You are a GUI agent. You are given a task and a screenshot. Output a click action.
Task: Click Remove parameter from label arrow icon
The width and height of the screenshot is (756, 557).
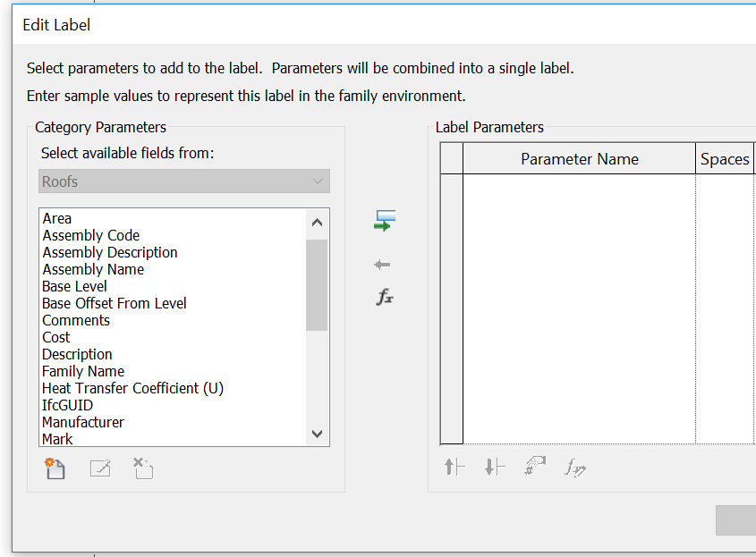[383, 265]
